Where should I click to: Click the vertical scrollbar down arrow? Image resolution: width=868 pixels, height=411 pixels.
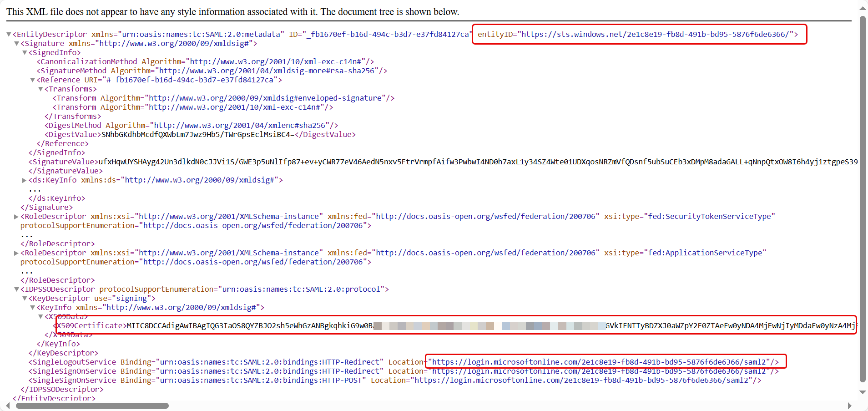tap(863, 392)
